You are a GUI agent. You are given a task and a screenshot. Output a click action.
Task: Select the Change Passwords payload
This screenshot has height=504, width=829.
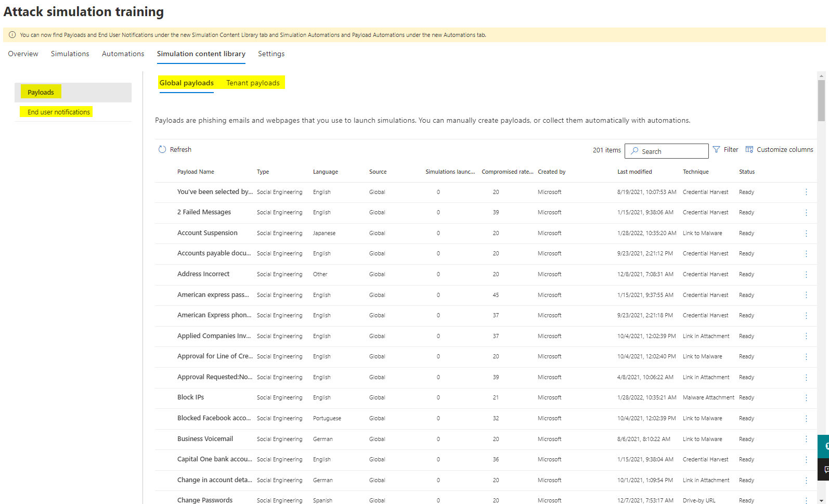coord(205,500)
